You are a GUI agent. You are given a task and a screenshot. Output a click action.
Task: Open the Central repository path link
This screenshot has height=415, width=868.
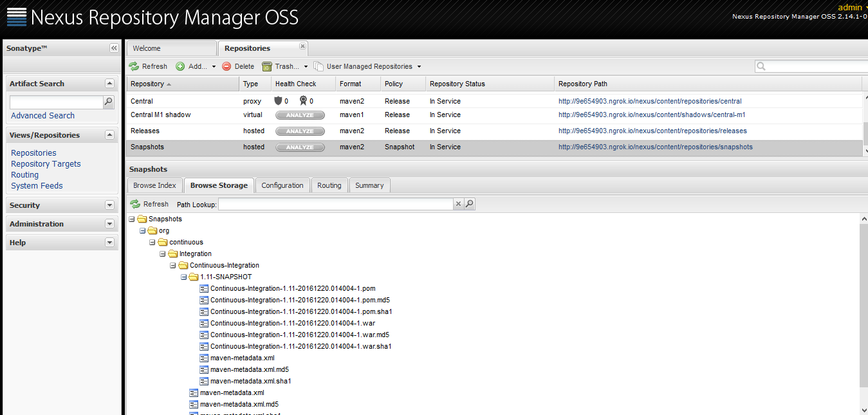pyautogui.click(x=650, y=101)
